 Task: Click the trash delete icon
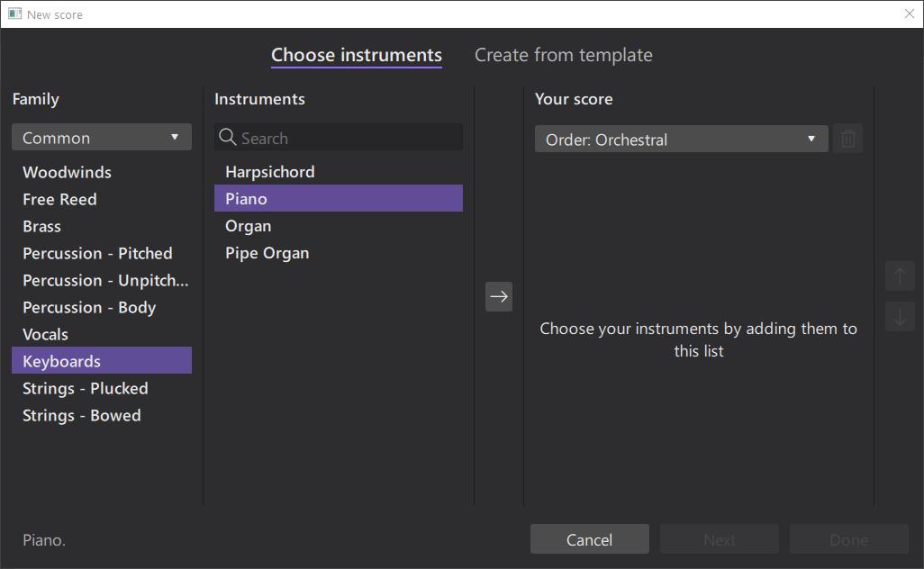pos(847,139)
